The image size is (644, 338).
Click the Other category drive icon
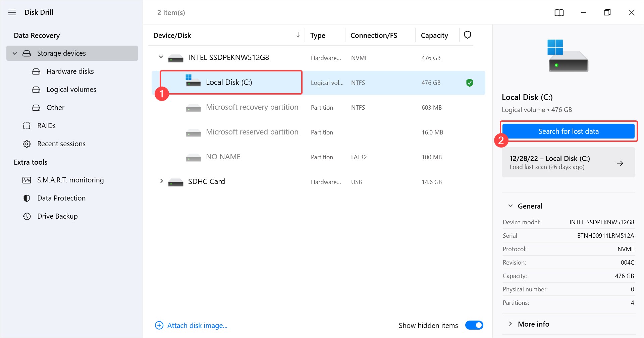click(x=36, y=108)
